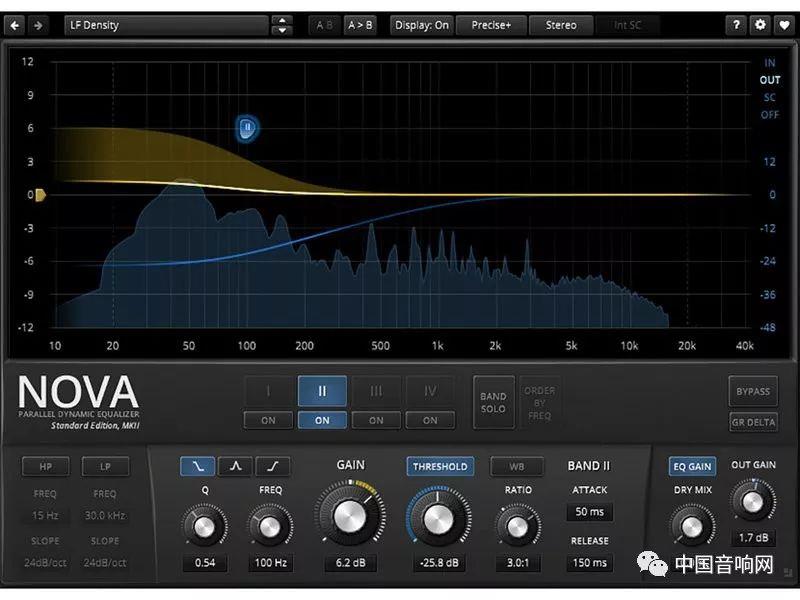Screen dimensions: 800x600
Task: Select band III tab
Action: (376, 391)
